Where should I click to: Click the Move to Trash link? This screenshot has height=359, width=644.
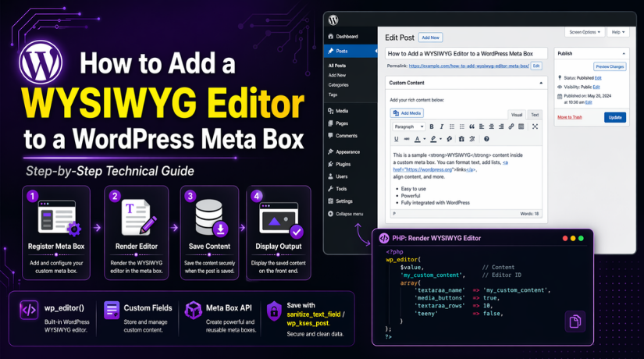(570, 117)
